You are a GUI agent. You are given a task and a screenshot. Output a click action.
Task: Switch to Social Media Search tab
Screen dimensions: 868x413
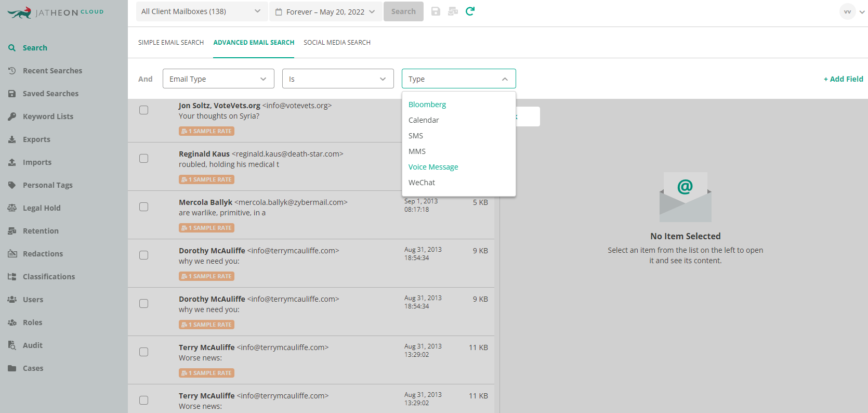337,43
